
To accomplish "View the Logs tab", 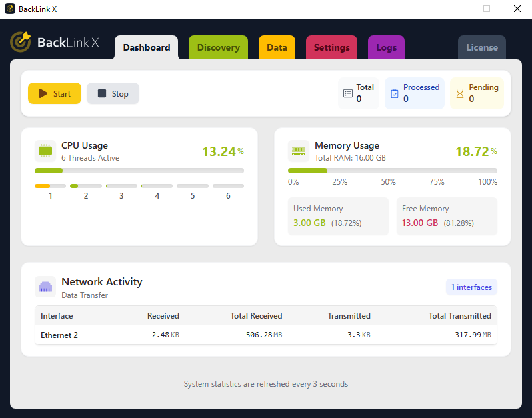I will pyautogui.click(x=386, y=47).
